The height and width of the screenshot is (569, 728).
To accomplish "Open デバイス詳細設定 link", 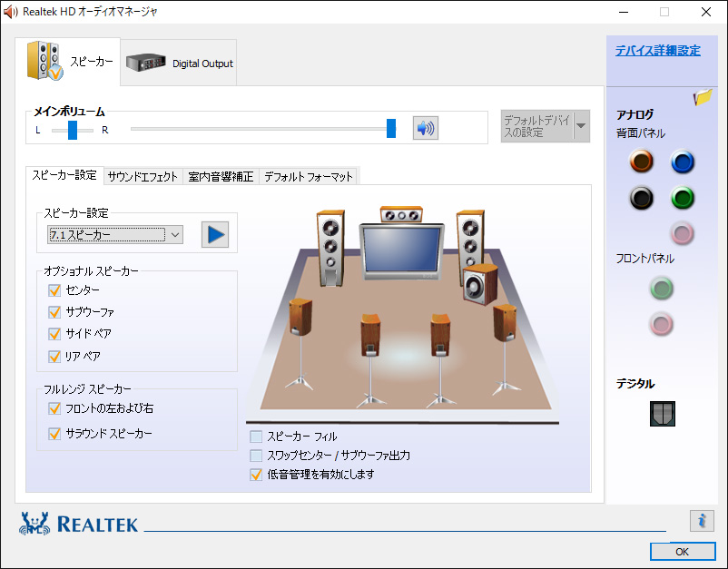I will tap(658, 50).
